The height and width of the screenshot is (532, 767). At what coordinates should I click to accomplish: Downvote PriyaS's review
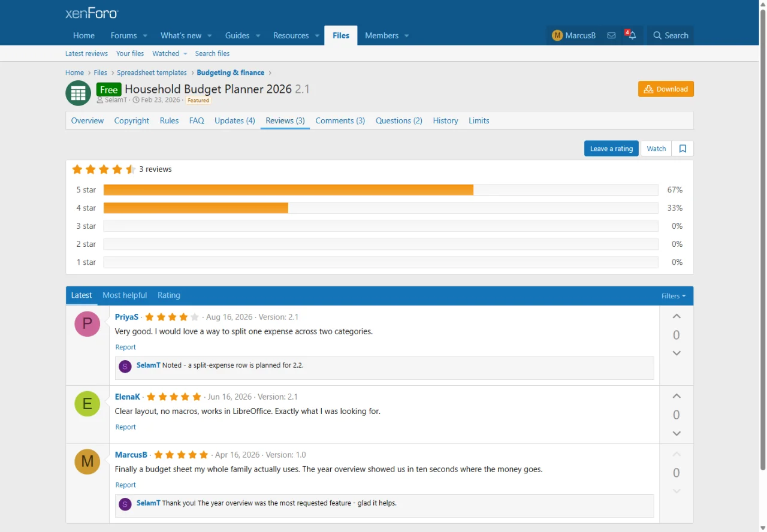(677, 353)
